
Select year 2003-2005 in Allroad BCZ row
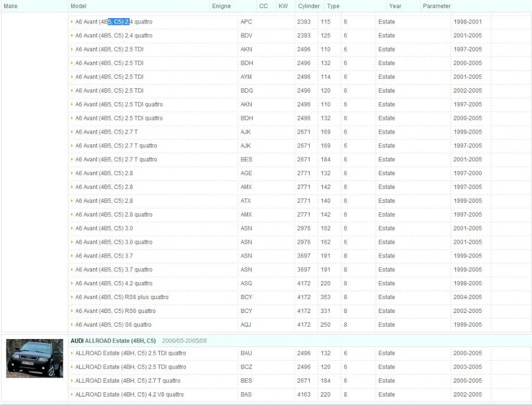pyautogui.click(x=468, y=367)
